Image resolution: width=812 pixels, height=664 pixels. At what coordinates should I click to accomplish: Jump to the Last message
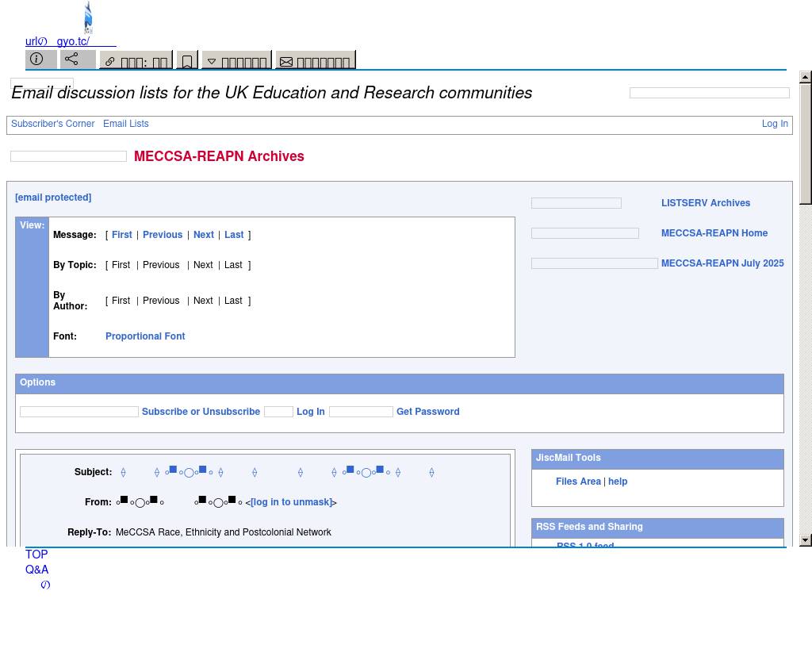(x=234, y=235)
